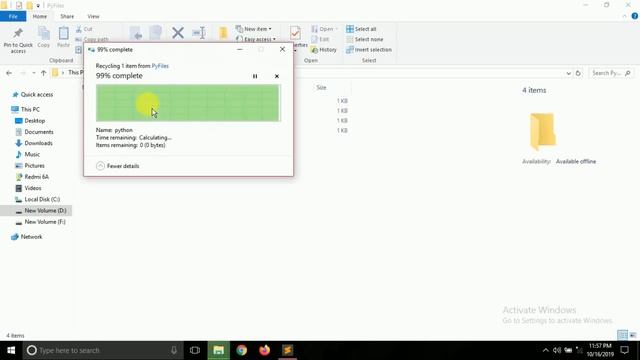Click the taskbar search box
This screenshot has height=360, width=640.
[102, 350]
